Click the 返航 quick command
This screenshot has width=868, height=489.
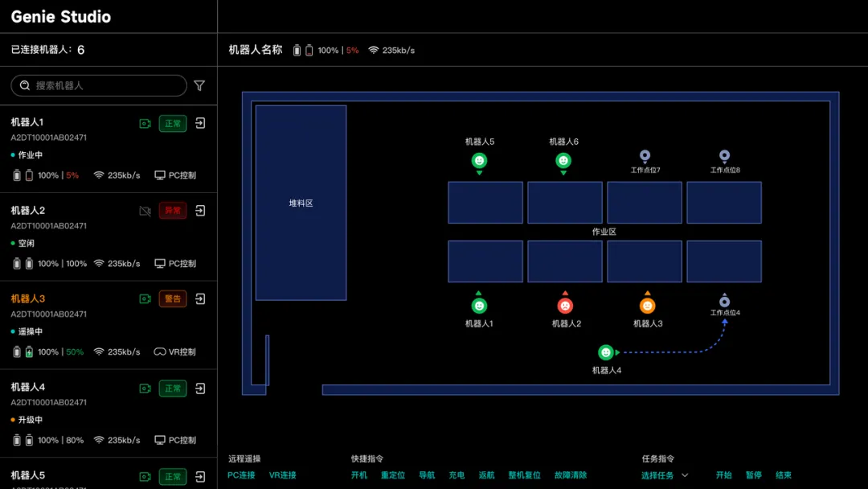(486, 475)
